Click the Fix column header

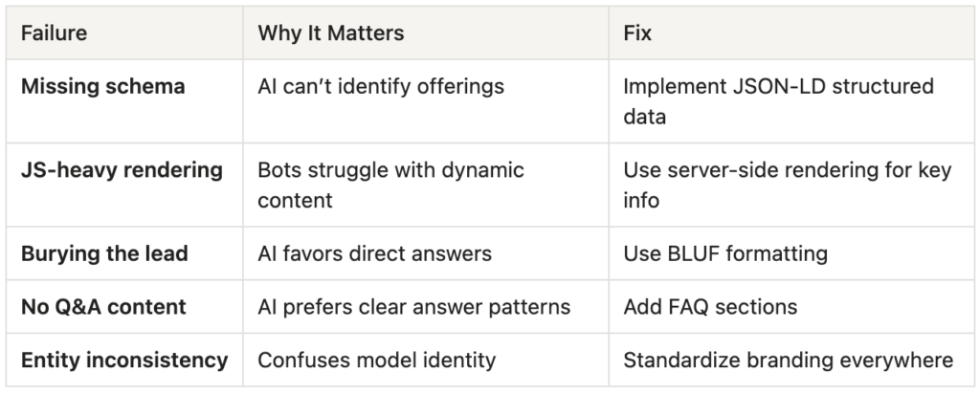(x=637, y=33)
